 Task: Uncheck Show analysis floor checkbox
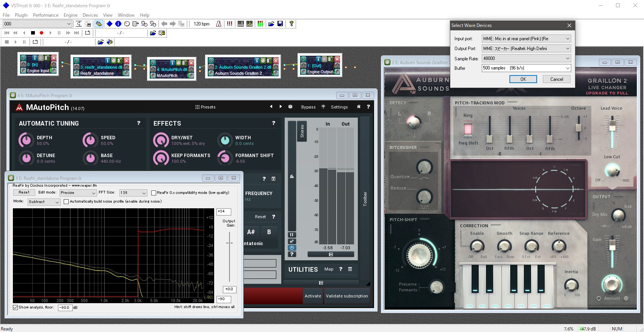point(16,307)
